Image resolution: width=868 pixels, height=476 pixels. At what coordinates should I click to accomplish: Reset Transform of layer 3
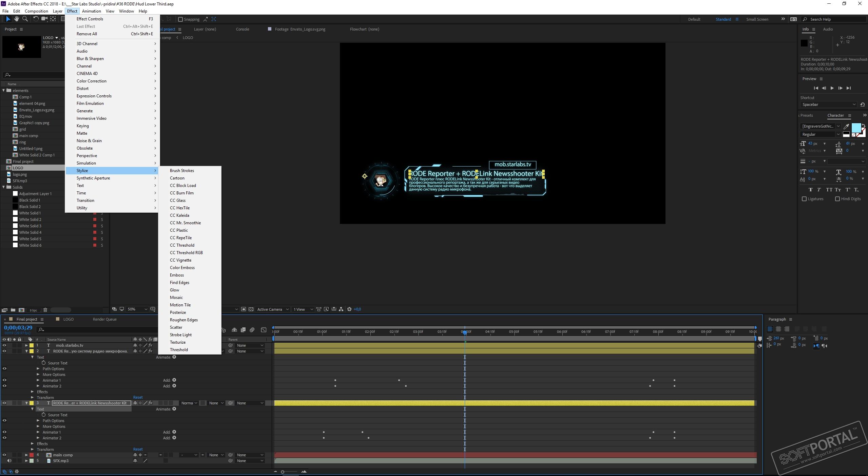[x=138, y=449]
